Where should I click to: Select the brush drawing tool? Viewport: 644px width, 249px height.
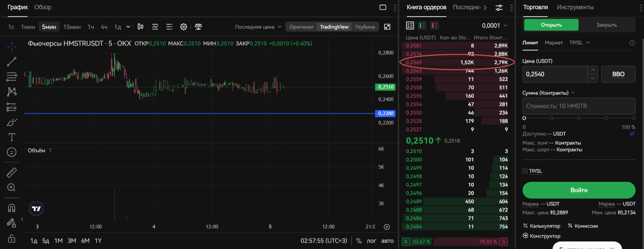[11, 122]
